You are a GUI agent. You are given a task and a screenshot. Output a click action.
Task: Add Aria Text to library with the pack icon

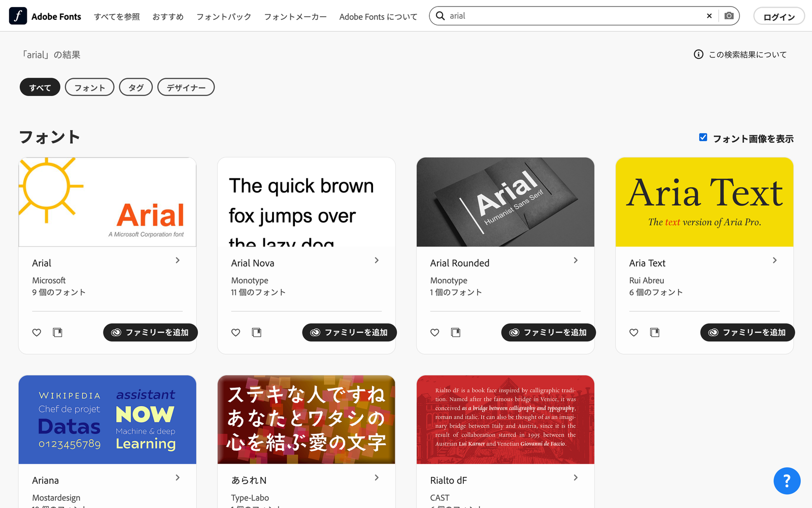[654, 332]
